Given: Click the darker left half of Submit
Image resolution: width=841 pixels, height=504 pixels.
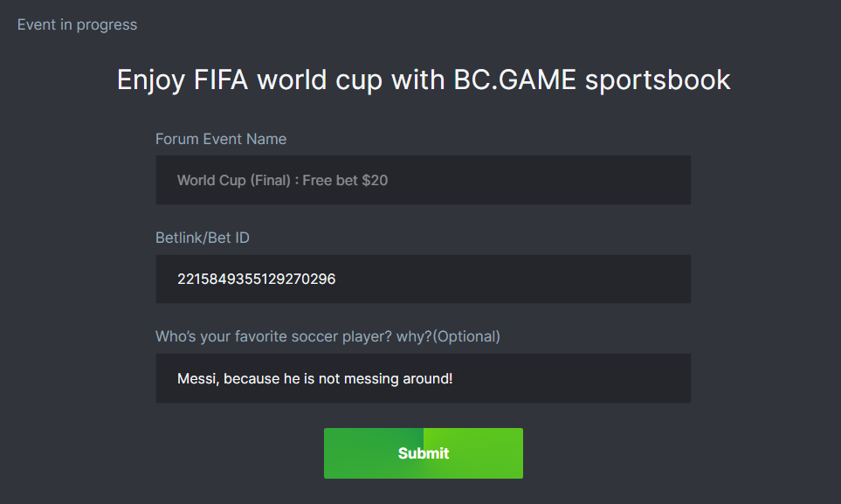Looking at the screenshot, I should click(374, 452).
